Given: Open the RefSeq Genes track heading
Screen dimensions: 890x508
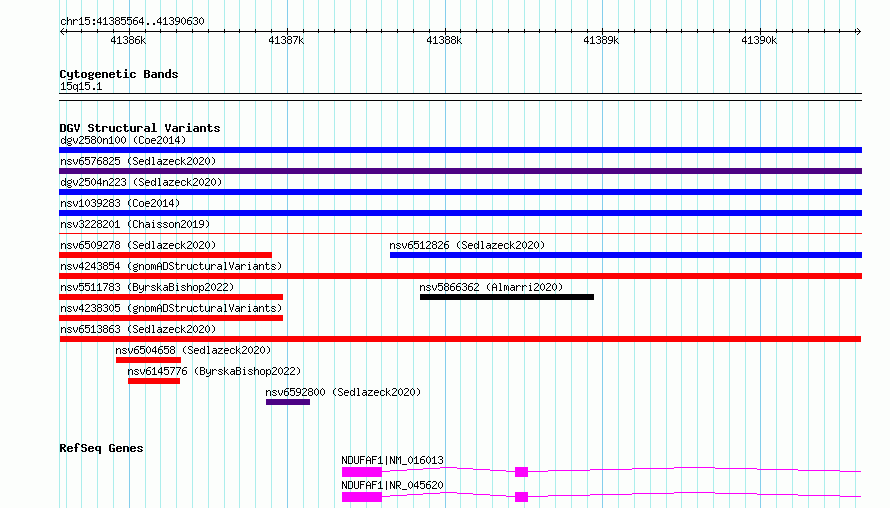Looking at the screenshot, I should (x=101, y=448).
